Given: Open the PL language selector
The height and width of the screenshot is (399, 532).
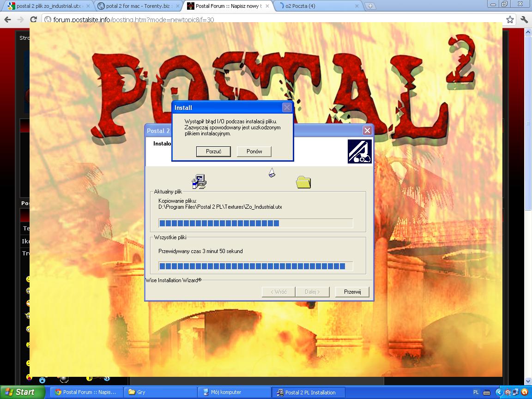Looking at the screenshot, I should (476, 393).
